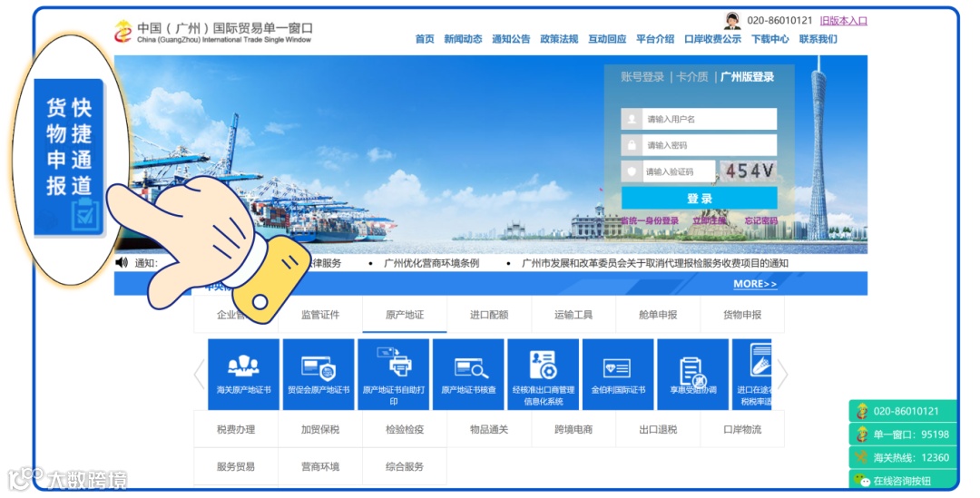Select the 检验检疫 category tab
This screenshot has width=980, height=498.
pyautogui.click(x=405, y=429)
